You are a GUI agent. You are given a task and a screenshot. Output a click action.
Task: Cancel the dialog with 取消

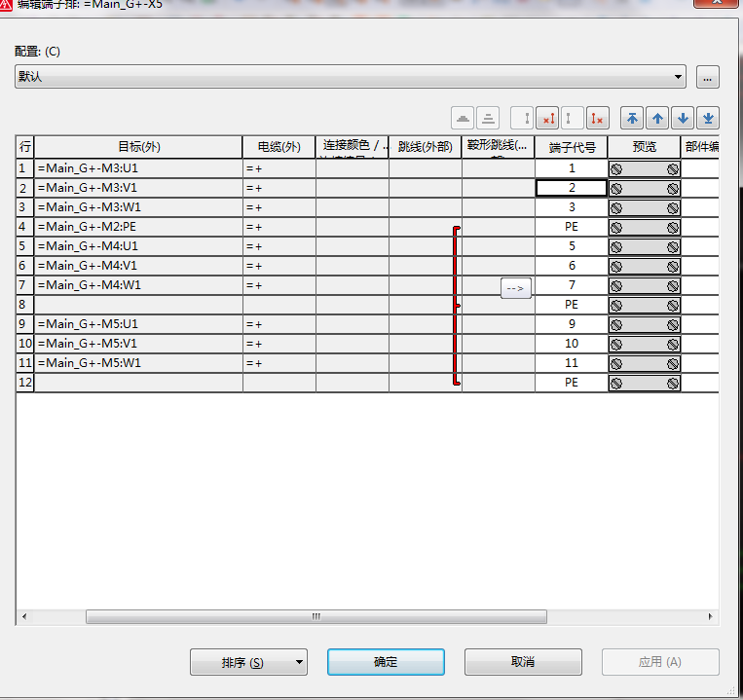[x=523, y=662]
